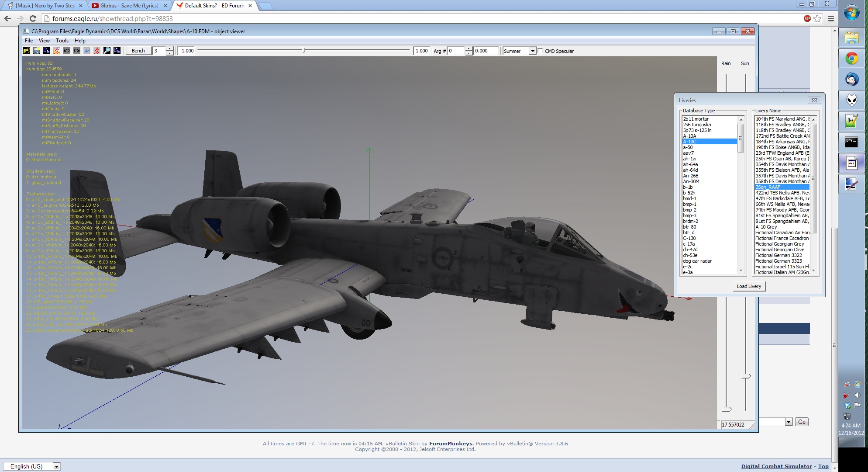Click the Adblock Plus icon

[x=807, y=18]
